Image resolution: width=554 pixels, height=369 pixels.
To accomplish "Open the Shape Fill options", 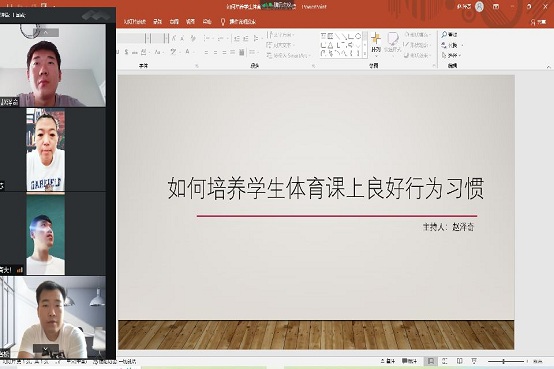I will pyautogui.click(x=418, y=35).
